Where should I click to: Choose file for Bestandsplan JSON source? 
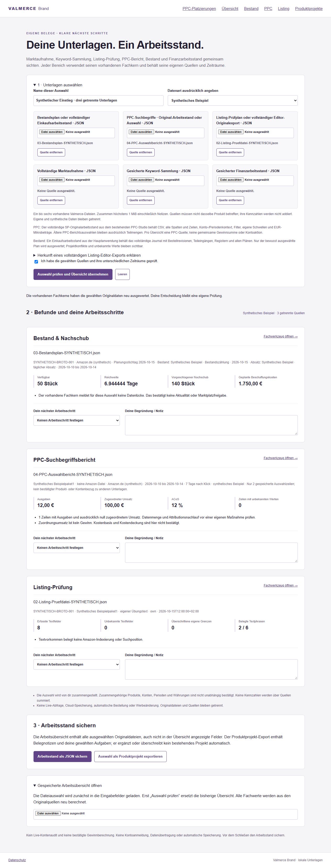52,132
